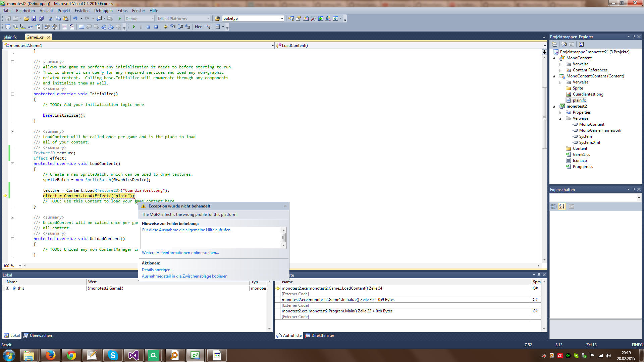Open the Datei menu
The width and height of the screenshot is (644, 362).
[x=7, y=11]
